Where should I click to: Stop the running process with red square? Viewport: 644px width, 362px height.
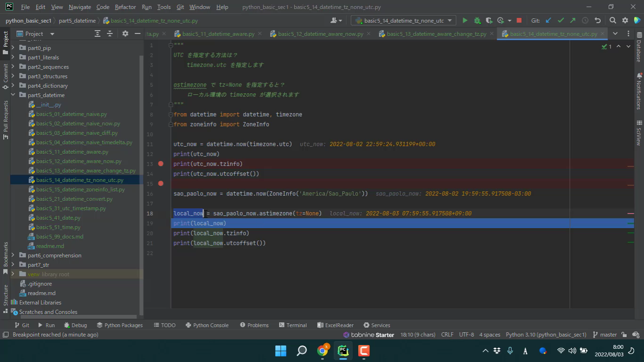pyautogui.click(x=519, y=20)
